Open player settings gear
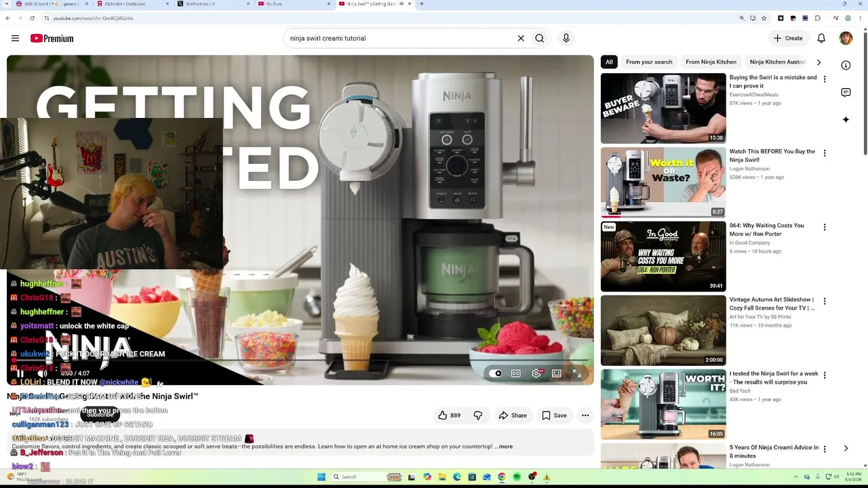This screenshot has height=488, width=868. [x=536, y=373]
